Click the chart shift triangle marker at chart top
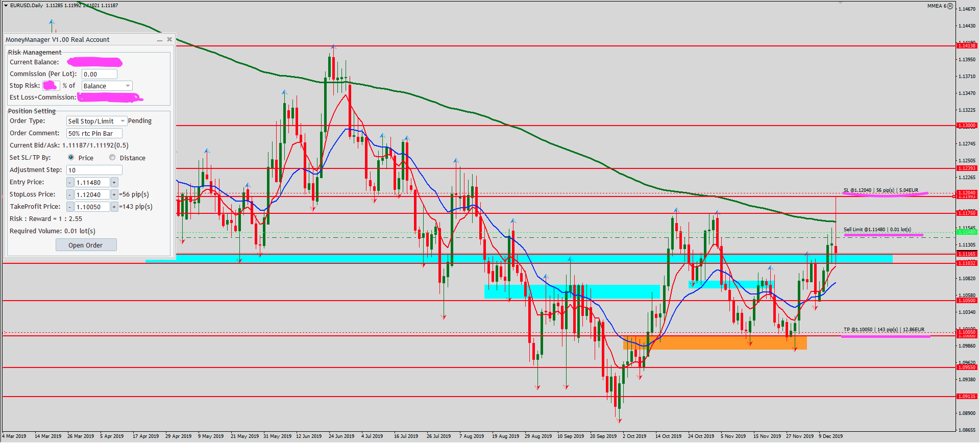 tap(840, 3)
